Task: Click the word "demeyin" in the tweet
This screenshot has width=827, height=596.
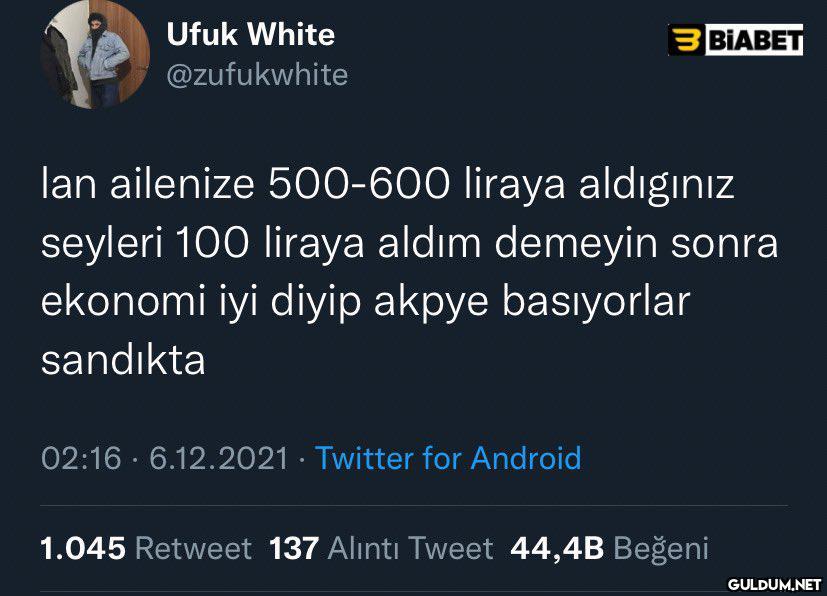Action: pyautogui.click(x=575, y=245)
